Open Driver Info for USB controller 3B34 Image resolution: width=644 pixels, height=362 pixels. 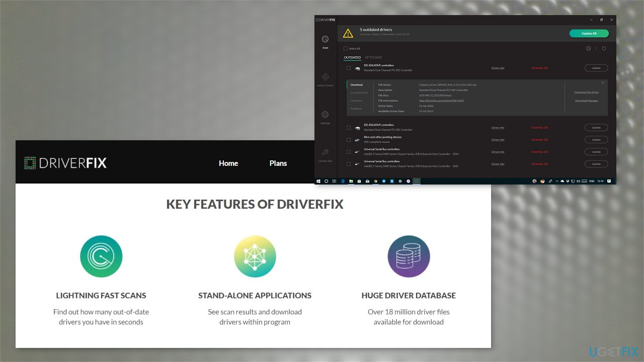coord(498,152)
